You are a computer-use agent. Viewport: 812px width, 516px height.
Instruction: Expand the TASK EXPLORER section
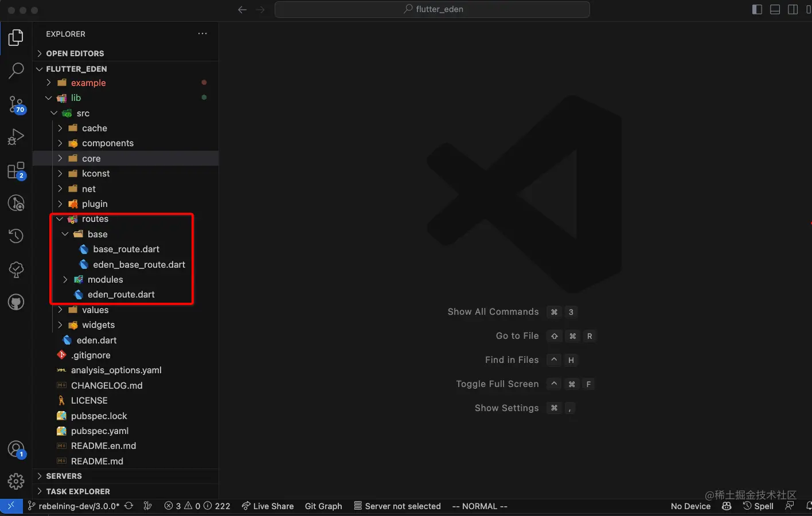126,492
